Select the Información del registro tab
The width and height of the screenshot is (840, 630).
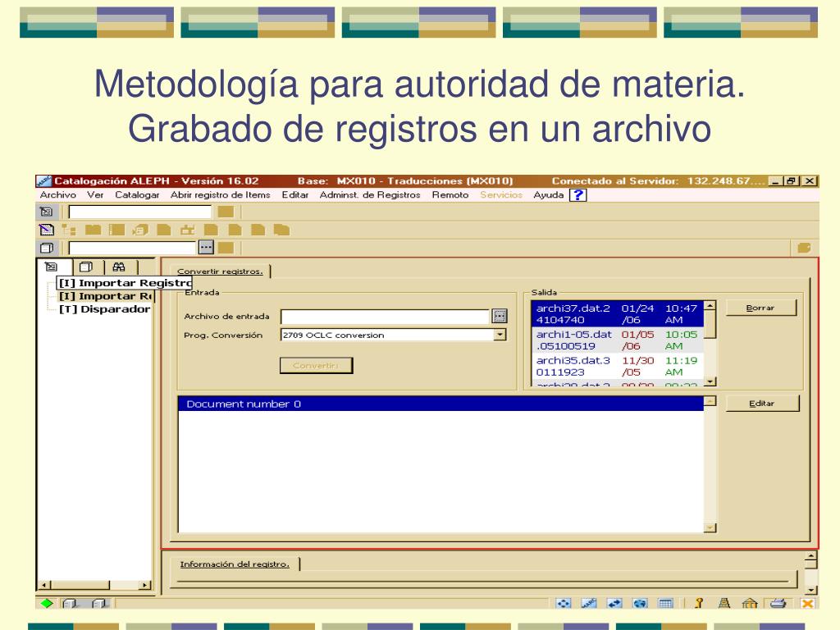pyautogui.click(x=235, y=564)
